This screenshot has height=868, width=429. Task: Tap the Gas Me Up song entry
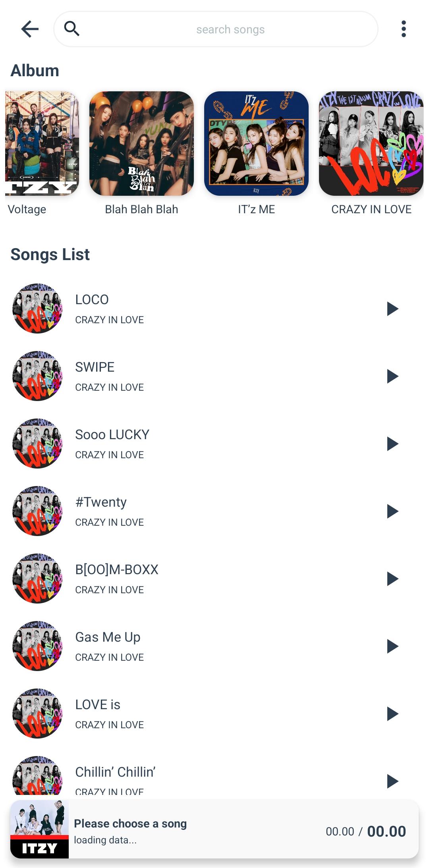[x=214, y=646]
